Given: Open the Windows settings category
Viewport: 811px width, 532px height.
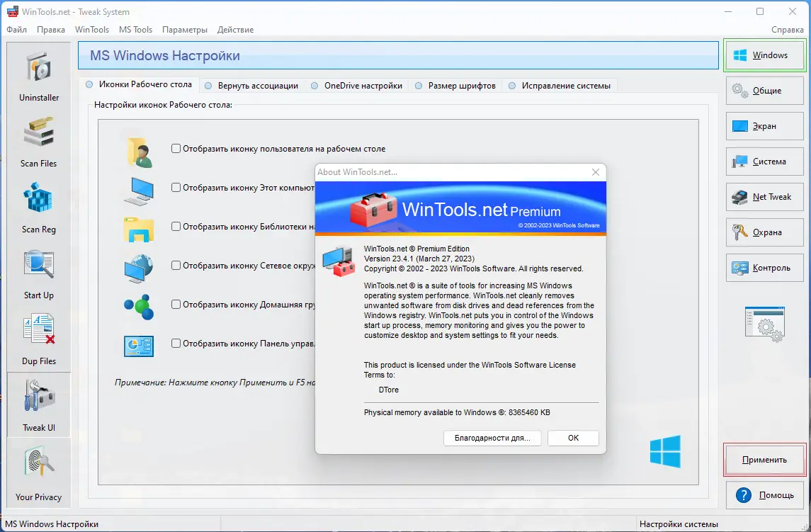Looking at the screenshot, I should coord(764,55).
